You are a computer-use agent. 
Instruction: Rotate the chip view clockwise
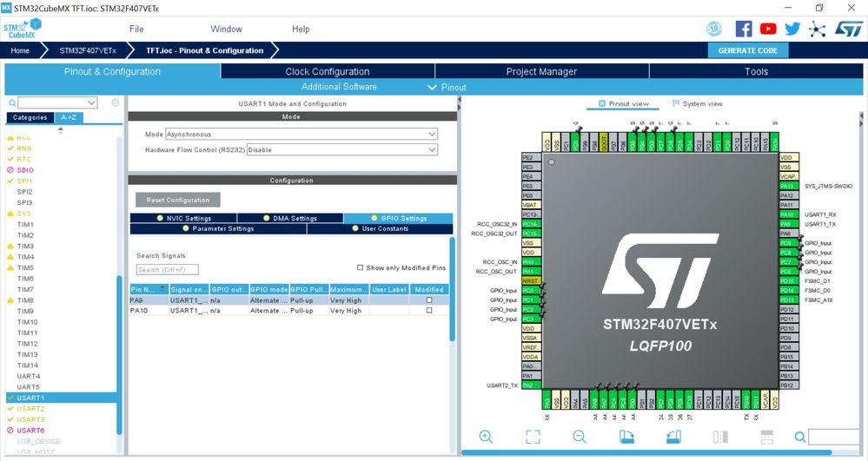(x=626, y=437)
